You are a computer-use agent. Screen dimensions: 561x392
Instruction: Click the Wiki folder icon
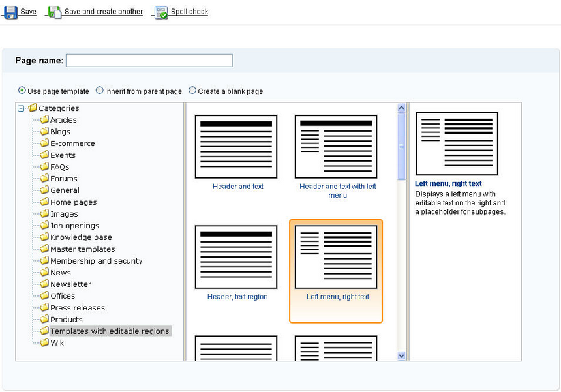44,342
